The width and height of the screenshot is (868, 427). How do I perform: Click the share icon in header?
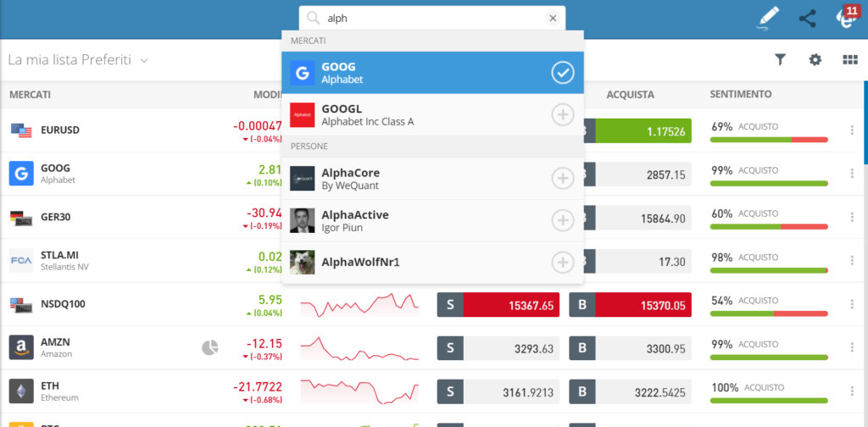(x=808, y=19)
